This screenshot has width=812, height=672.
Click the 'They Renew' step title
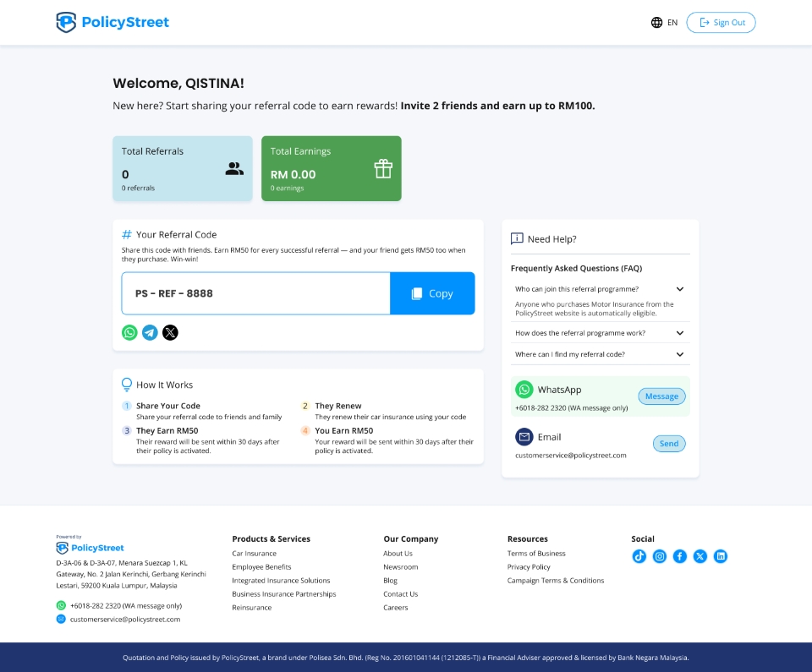click(338, 406)
